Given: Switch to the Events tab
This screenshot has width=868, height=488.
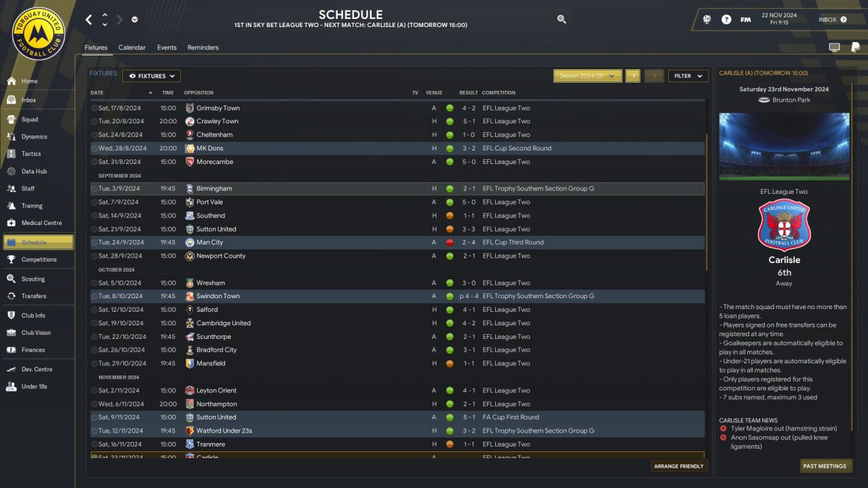Looking at the screenshot, I should point(167,47).
